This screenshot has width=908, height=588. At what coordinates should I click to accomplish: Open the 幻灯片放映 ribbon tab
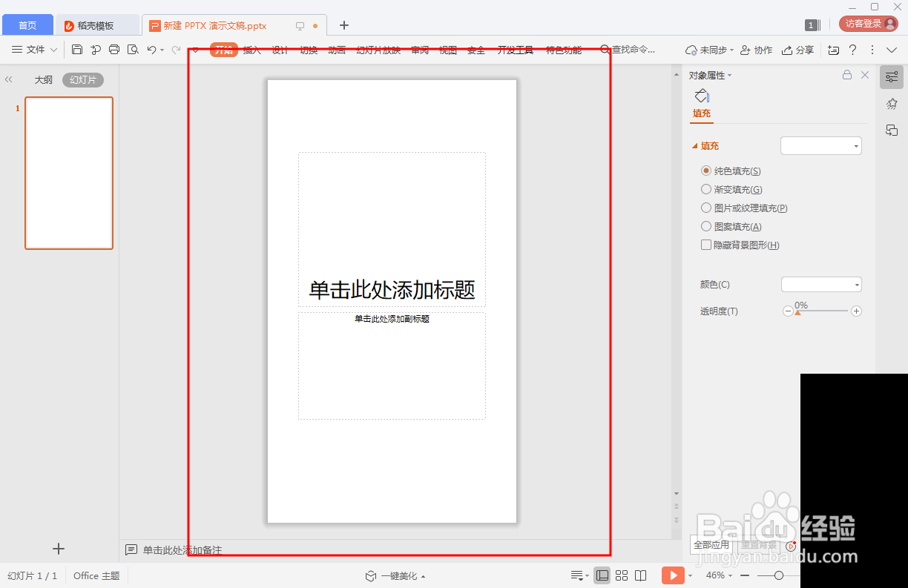point(378,50)
